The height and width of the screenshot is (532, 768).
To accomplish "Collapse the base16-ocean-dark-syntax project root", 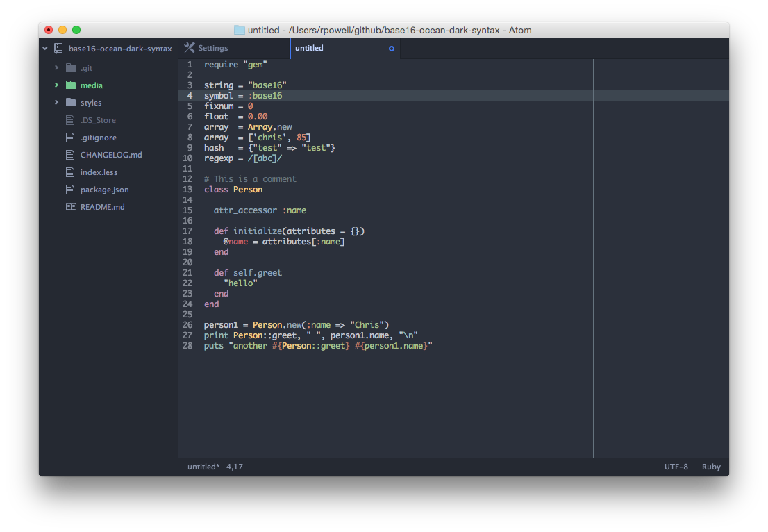I will [44, 48].
